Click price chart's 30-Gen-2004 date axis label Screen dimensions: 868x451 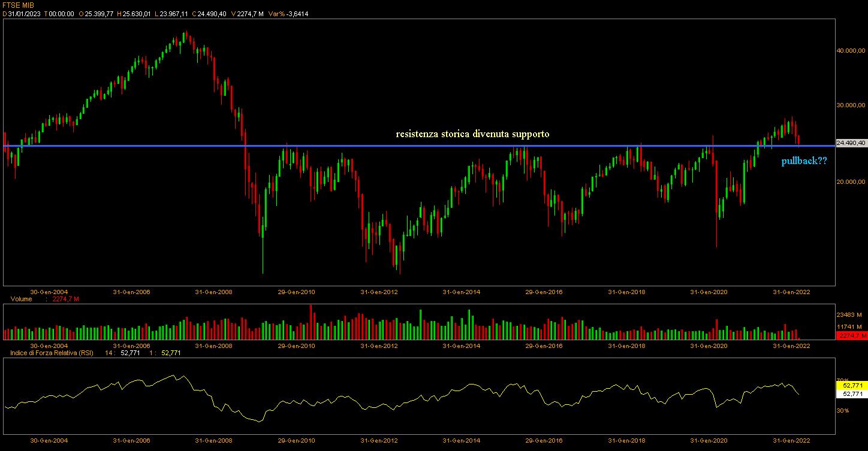tap(49, 292)
